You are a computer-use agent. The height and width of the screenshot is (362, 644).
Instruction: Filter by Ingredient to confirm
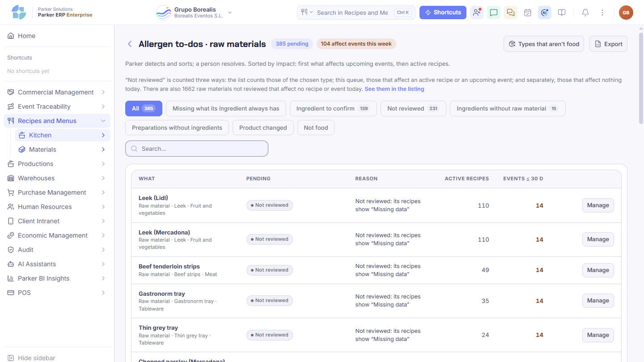[x=333, y=108]
